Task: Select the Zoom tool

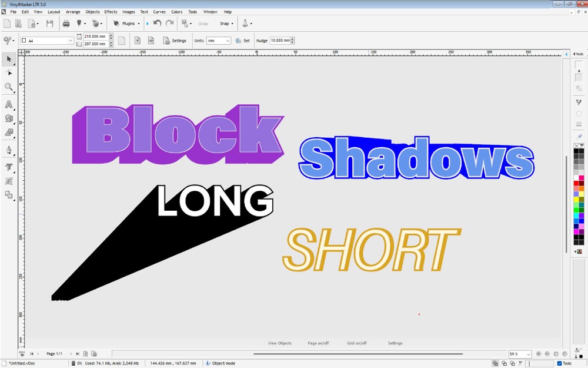Action: tap(9, 87)
